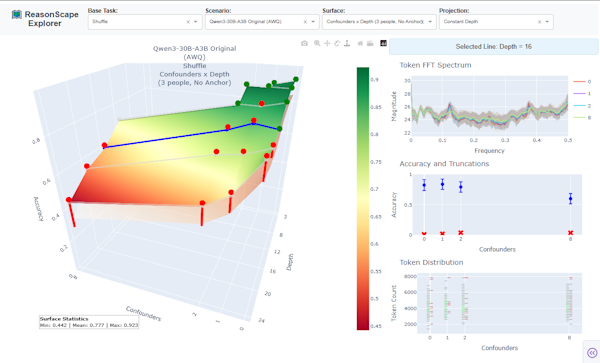Expand the Projection dropdown arrow
Viewport: 600px width, 363px height.
[547, 22]
